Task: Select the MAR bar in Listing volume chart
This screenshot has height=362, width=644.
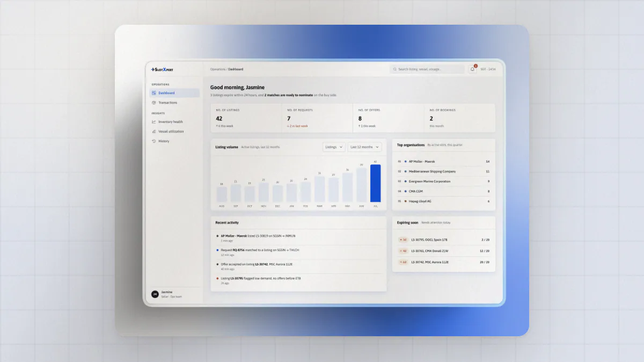Action: (319, 189)
